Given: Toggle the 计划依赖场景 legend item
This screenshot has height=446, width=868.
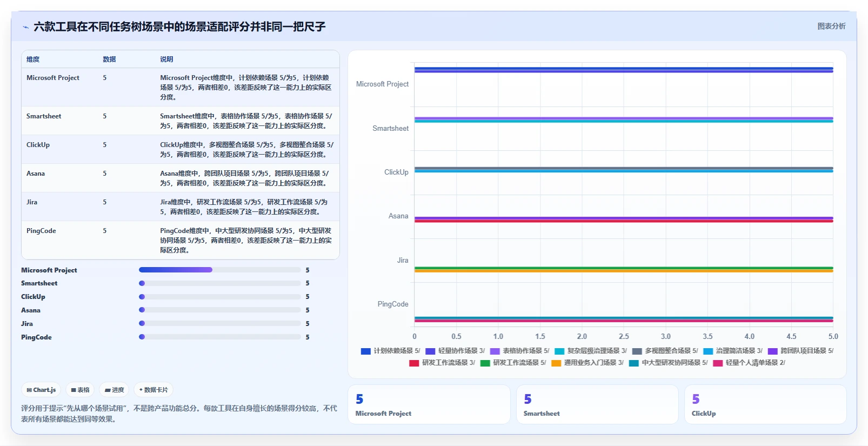Looking at the screenshot, I should click(390, 351).
